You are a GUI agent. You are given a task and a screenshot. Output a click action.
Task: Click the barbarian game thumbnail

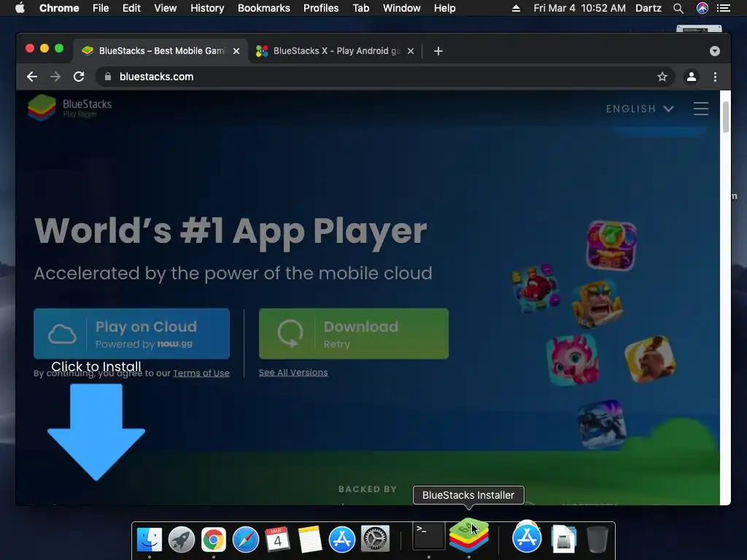click(650, 359)
